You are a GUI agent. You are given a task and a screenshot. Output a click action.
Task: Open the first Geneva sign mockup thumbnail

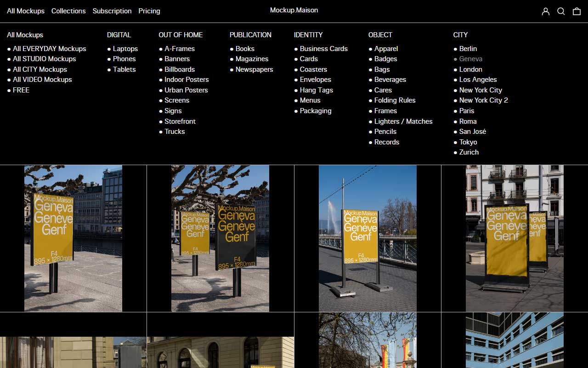click(x=73, y=238)
